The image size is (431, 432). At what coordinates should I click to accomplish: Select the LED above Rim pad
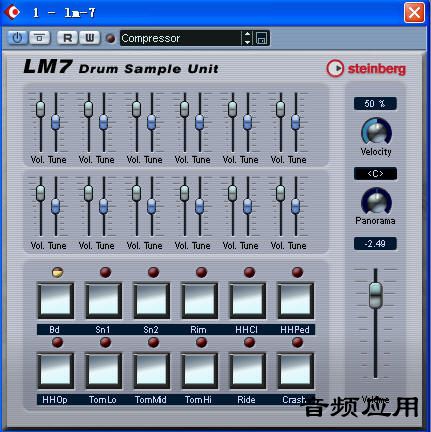click(201, 272)
